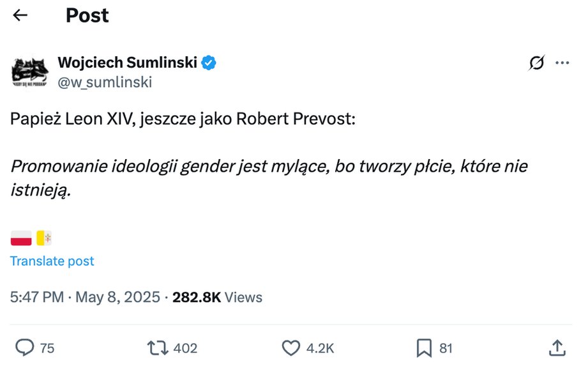Screen dimensions: 588x375
Task: Open the reply speech bubble icon
Action: click(x=25, y=348)
